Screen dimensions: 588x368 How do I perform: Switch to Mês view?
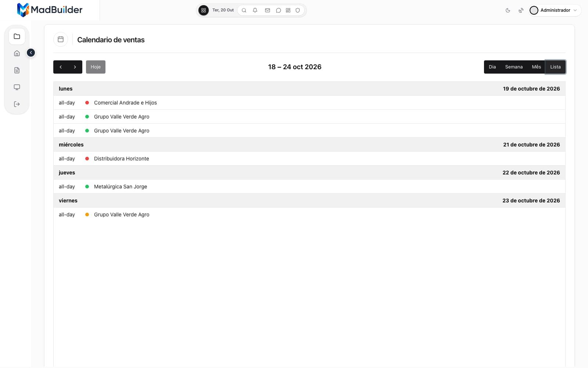537,67
